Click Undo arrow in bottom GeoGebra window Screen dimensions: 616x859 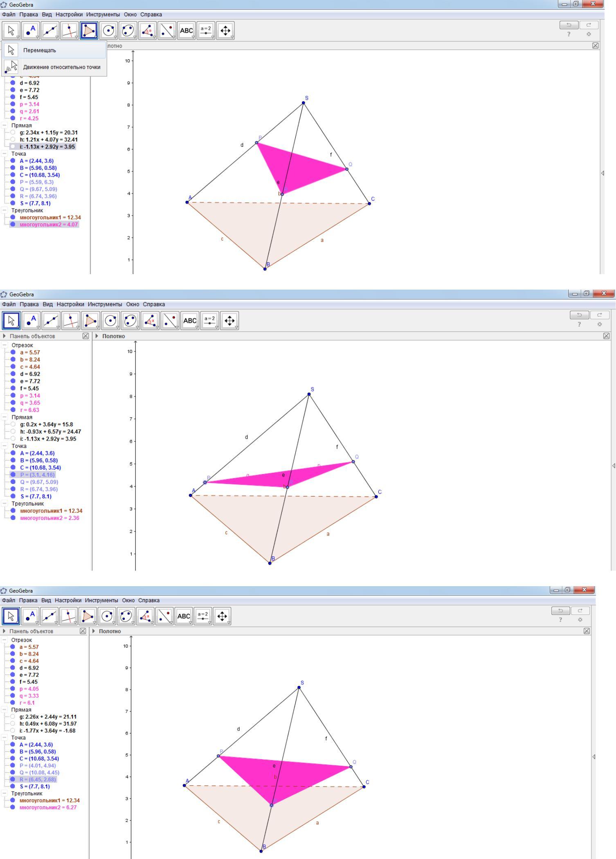[x=561, y=611]
